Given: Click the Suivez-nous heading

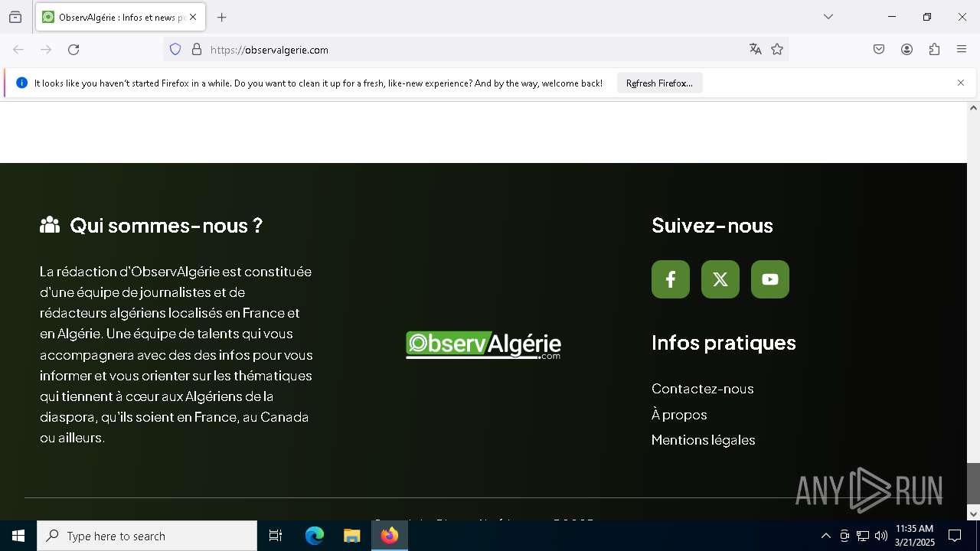Looking at the screenshot, I should (712, 226).
